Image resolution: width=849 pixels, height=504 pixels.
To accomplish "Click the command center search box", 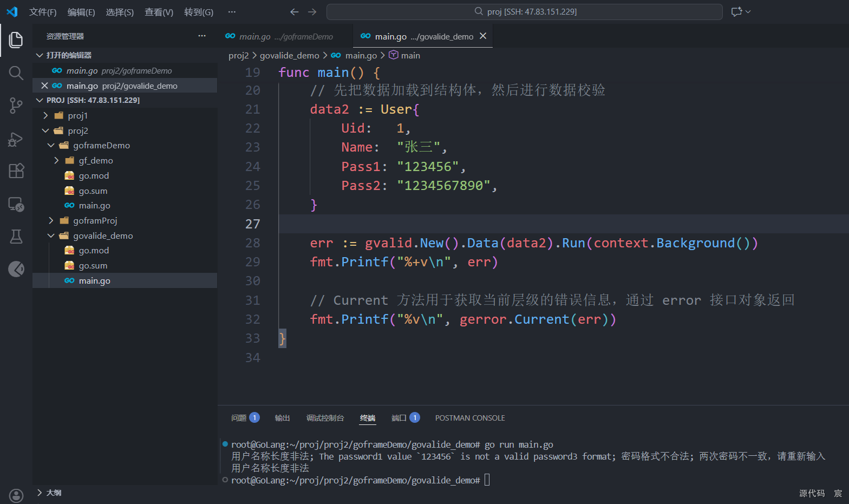I will (x=525, y=11).
